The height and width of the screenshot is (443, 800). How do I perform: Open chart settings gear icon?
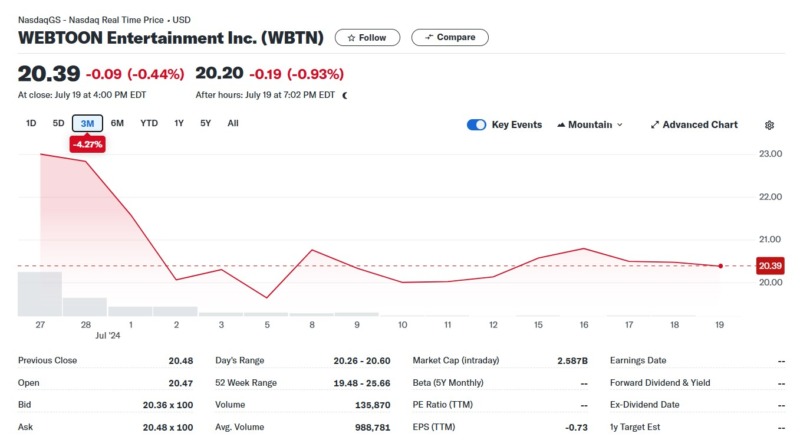coord(769,125)
